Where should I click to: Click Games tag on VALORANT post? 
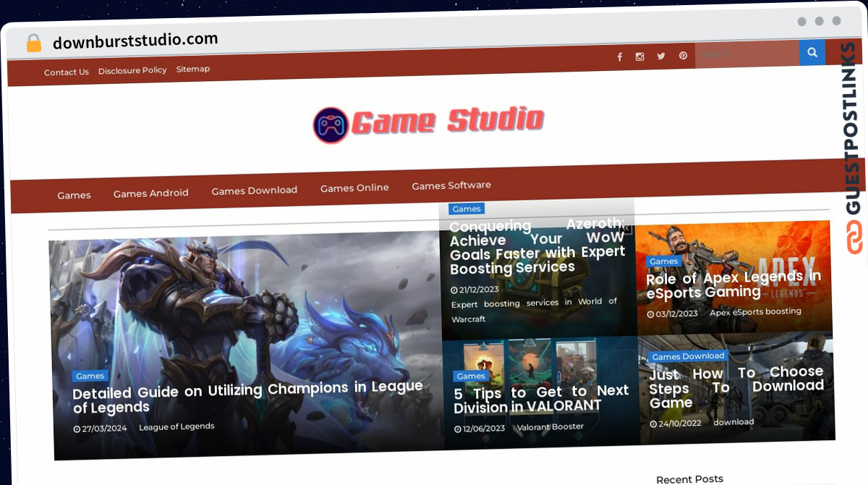click(471, 376)
